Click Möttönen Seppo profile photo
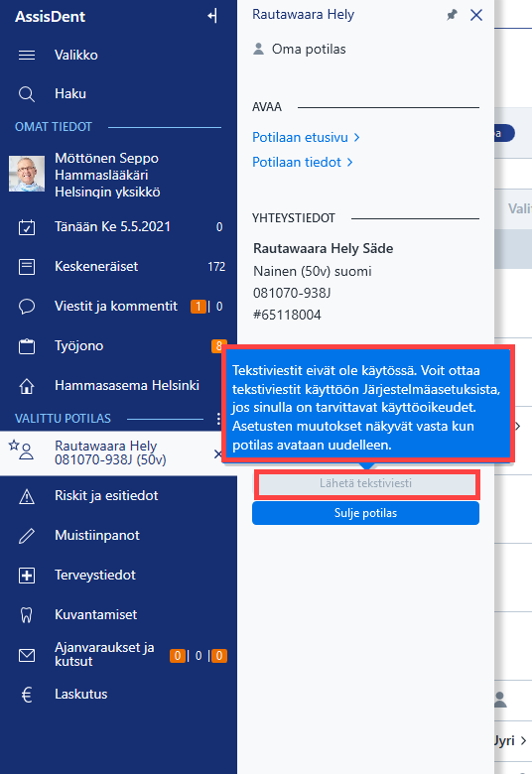 27,174
